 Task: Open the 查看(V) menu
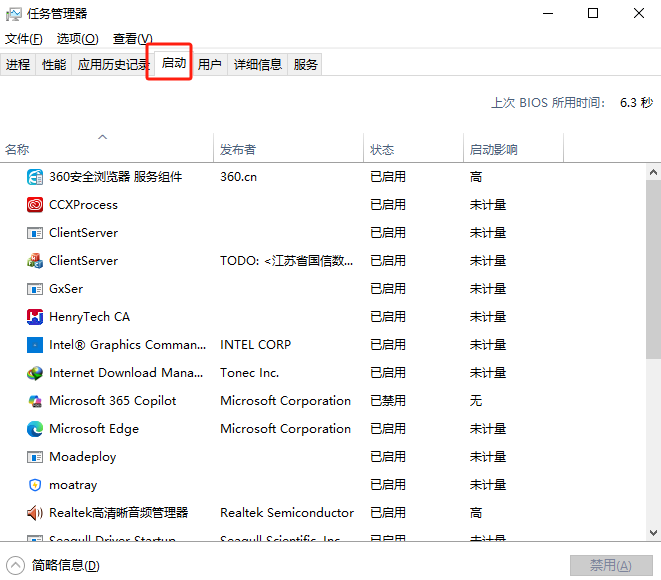[x=132, y=39]
